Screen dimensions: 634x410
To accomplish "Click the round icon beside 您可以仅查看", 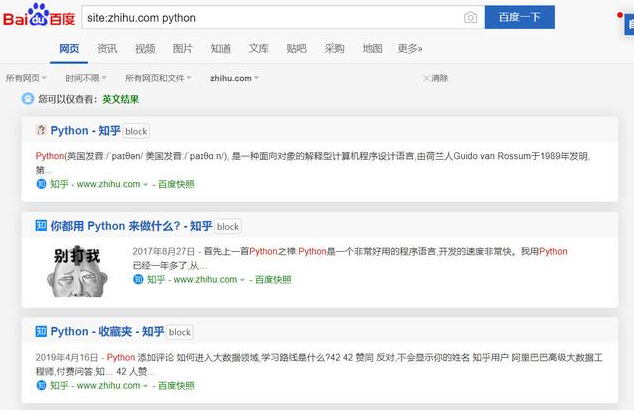I will pyautogui.click(x=28, y=99).
